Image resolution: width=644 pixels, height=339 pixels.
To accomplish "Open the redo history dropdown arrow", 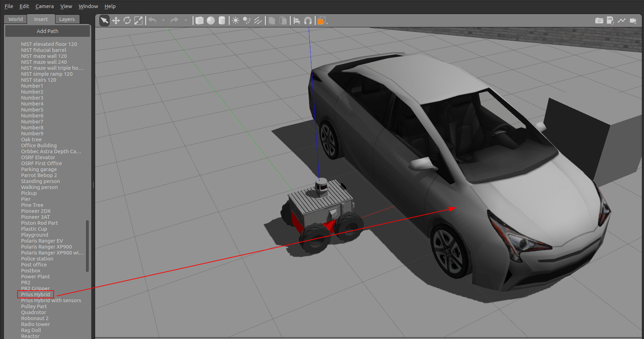I will [186, 21].
